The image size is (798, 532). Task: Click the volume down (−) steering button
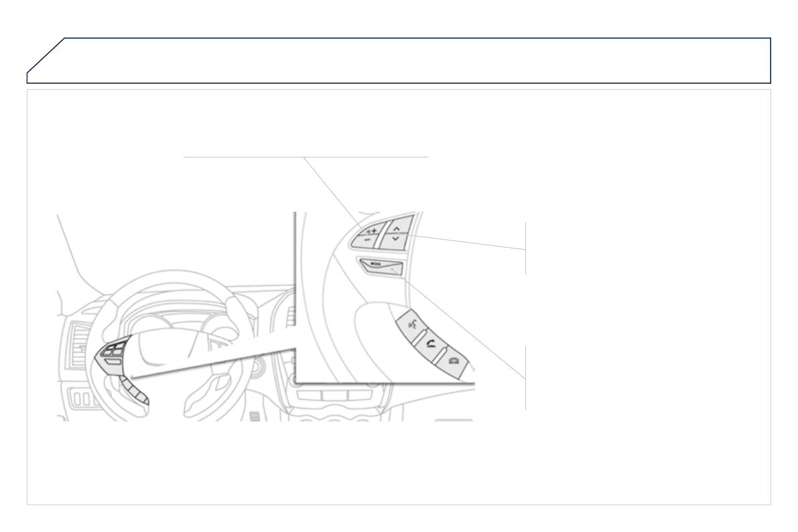(365, 241)
